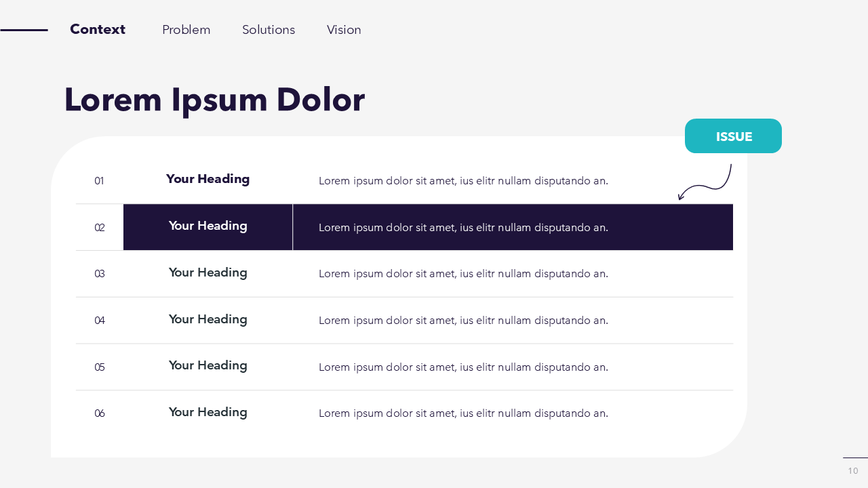Click the Lorem Ipsum Dolor title

(x=214, y=100)
